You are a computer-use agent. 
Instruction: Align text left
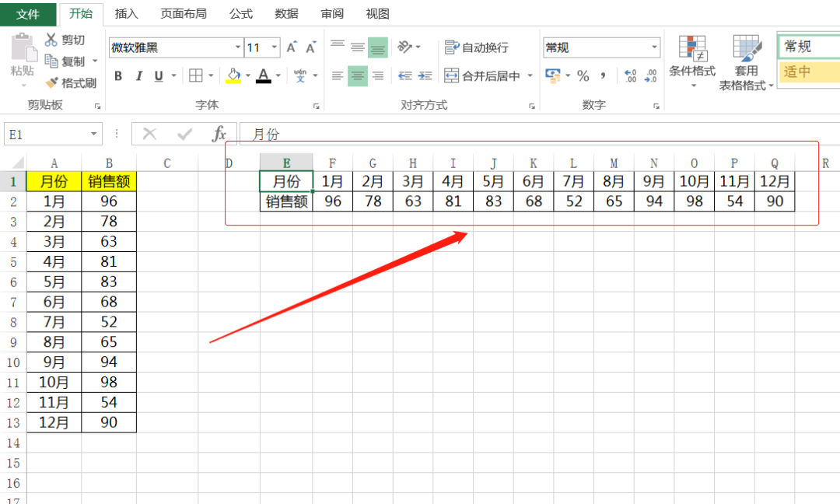pos(338,76)
